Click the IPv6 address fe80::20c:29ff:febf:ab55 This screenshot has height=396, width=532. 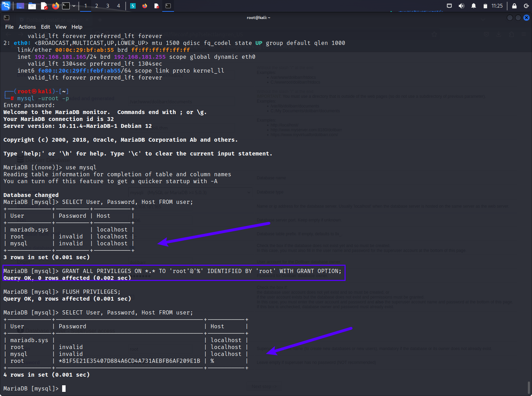pyautogui.click(x=79, y=70)
